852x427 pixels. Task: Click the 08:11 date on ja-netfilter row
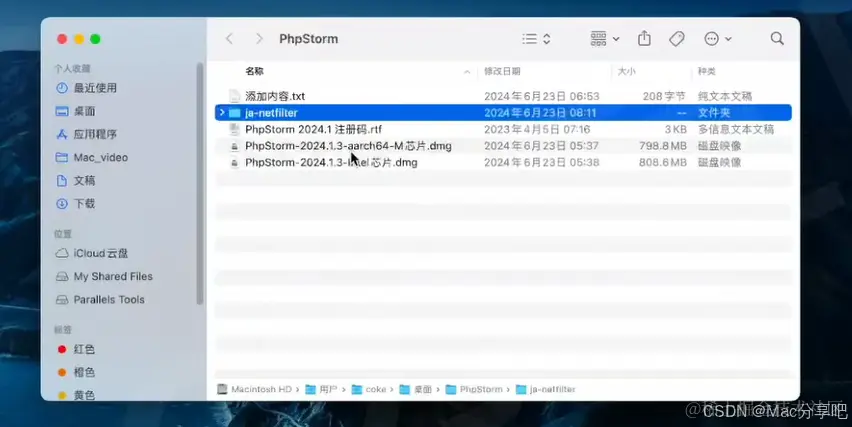(x=540, y=113)
